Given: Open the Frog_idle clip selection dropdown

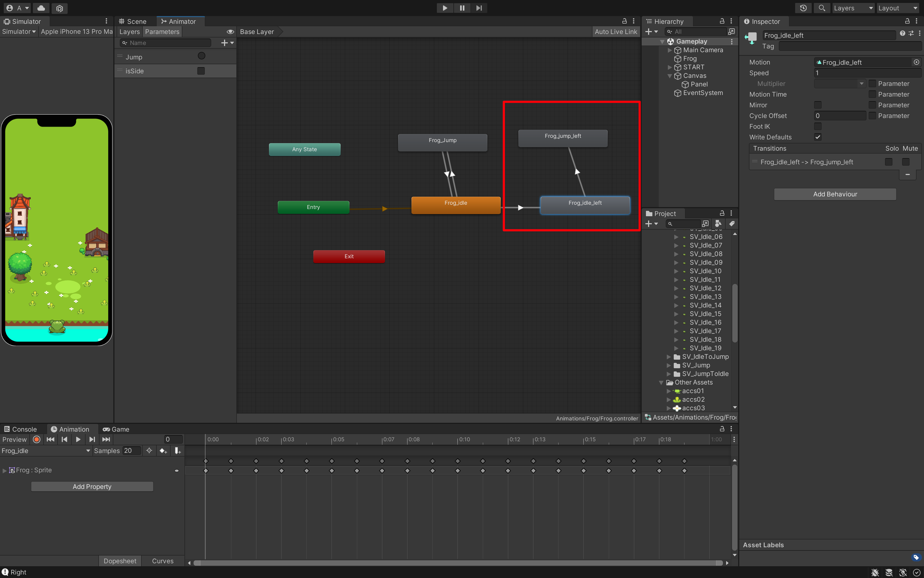Looking at the screenshot, I should [x=46, y=451].
